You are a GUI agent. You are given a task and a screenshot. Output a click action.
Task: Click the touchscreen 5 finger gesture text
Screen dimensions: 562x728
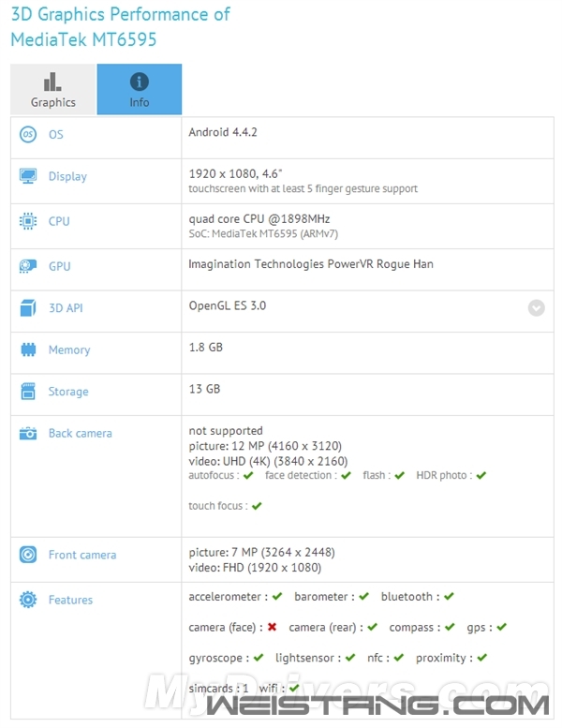click(303, 189)
